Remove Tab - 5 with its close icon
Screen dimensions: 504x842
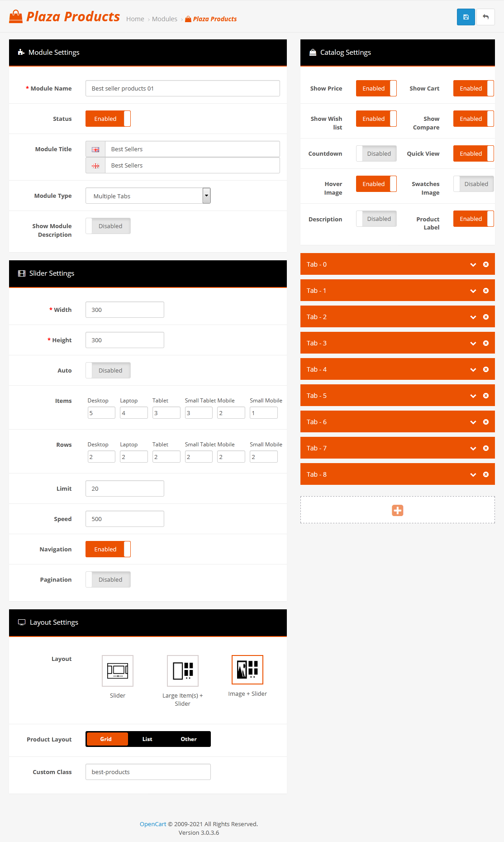coord(485,396)
